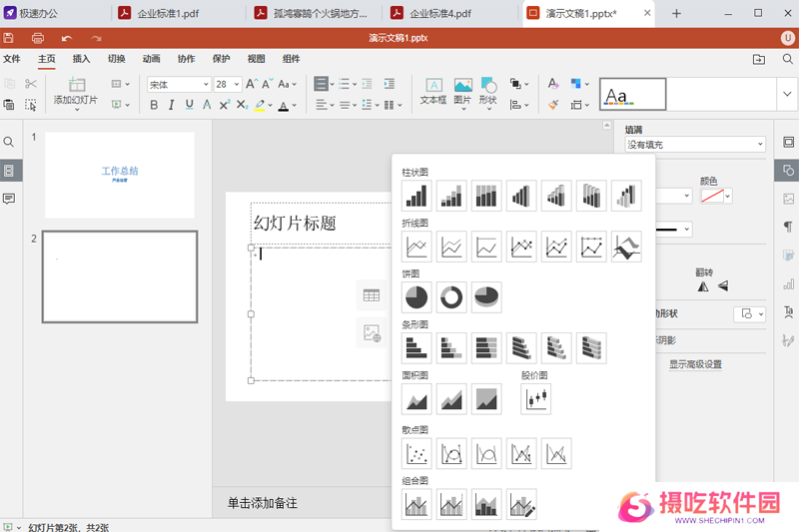
Task: Toggle underline formatting
Action: click(x=190, y=105)
